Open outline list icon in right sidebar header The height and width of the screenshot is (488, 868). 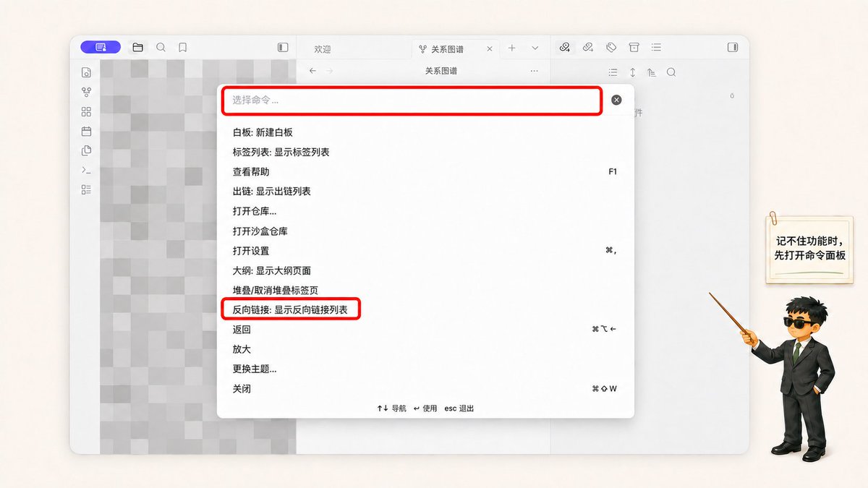pyautogui.click(x=656, y=48)
